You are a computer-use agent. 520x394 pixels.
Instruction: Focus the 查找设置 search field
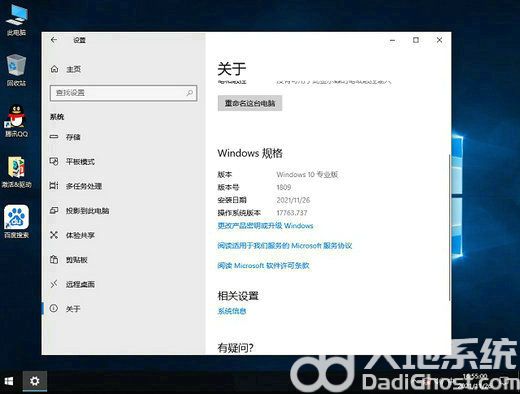pyautogui.click(x=123, y=93)
